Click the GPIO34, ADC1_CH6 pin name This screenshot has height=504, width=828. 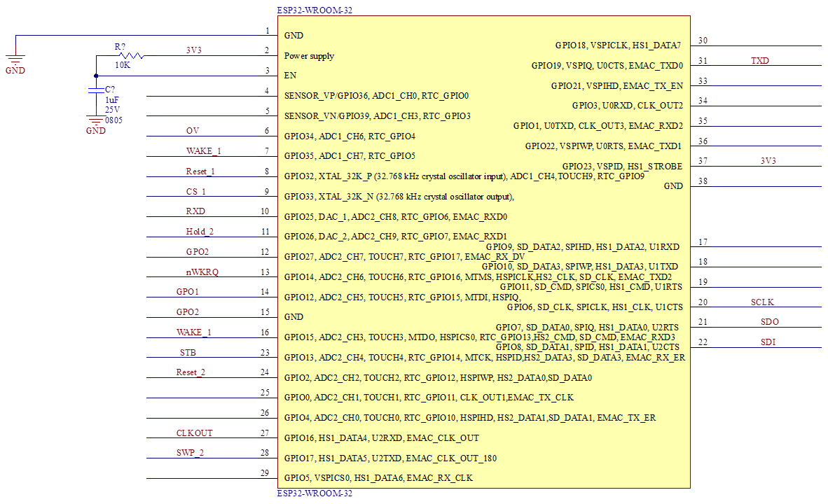pyautogui.click(x=350, y=136)
